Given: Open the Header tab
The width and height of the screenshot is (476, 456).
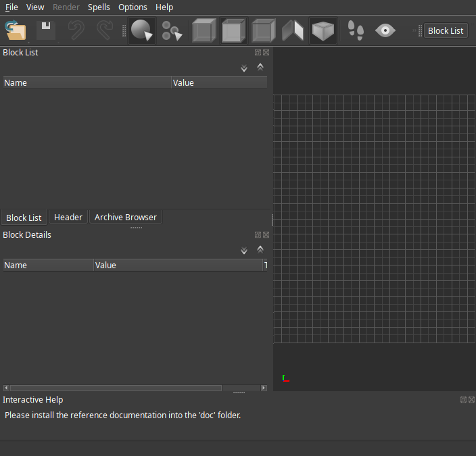Looking at the screenshot, I should 68,217.
